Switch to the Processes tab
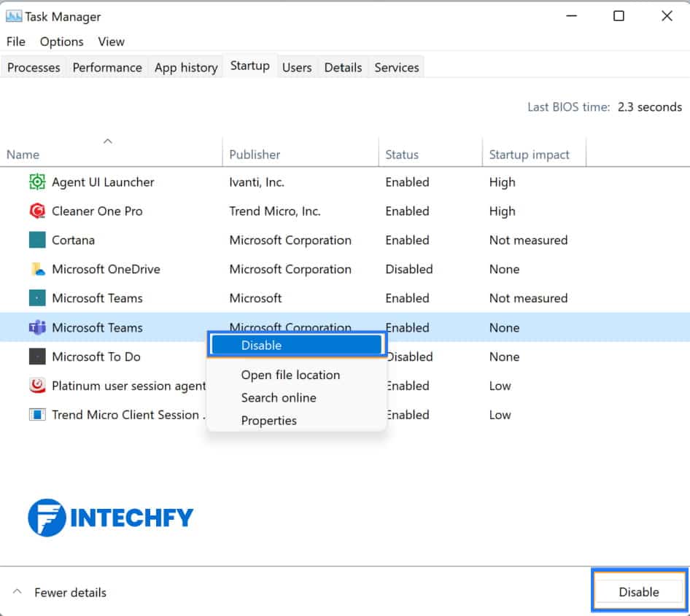Viewport: 690px width, 616px height. point(34,67)
